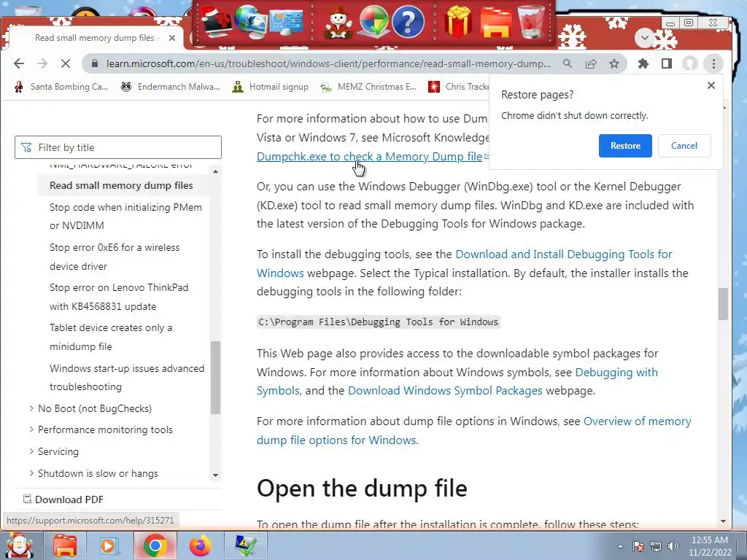The width and height of the screenshot is (747, 560).
Task: Click the globe network icon in top dock
Action: tap(249, 21)
